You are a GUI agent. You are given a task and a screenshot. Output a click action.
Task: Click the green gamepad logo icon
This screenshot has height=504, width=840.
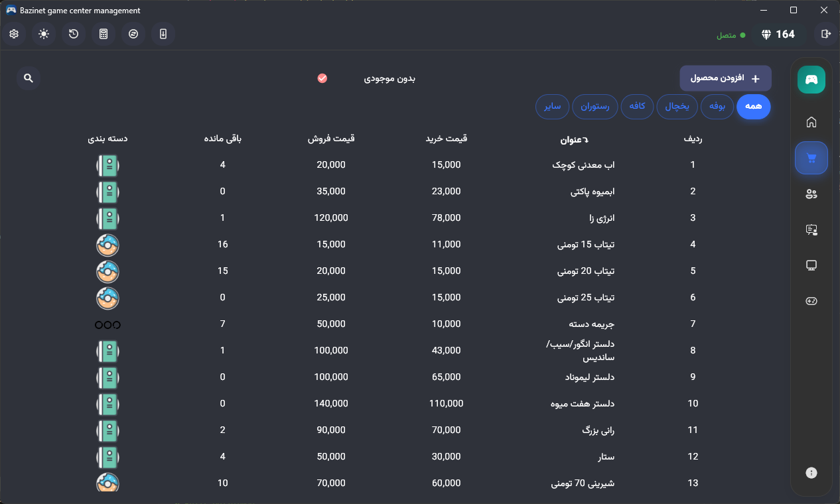811,80
